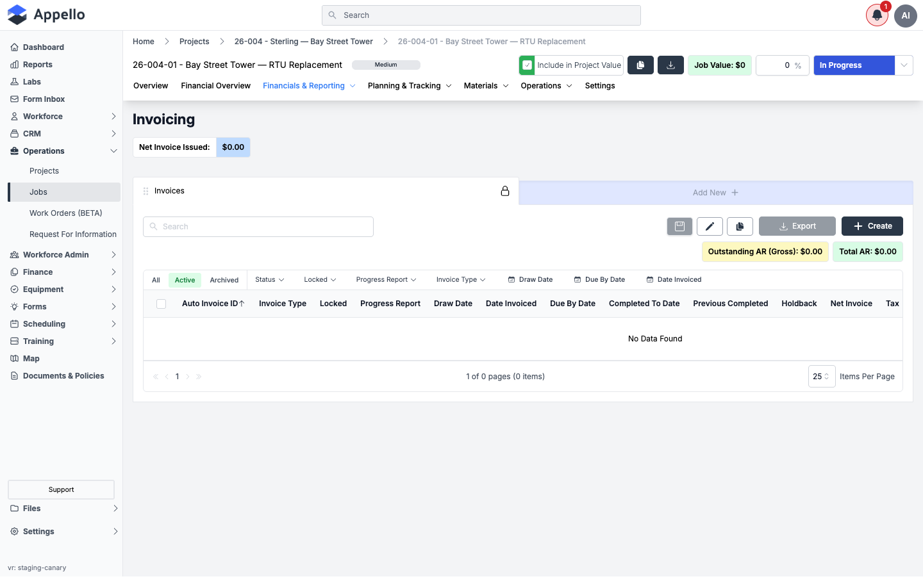Viewport: 923px width, 588px height.
Task: Open the Sterling — Bay Street Tower breadcrumb
Action: (304, 42)
